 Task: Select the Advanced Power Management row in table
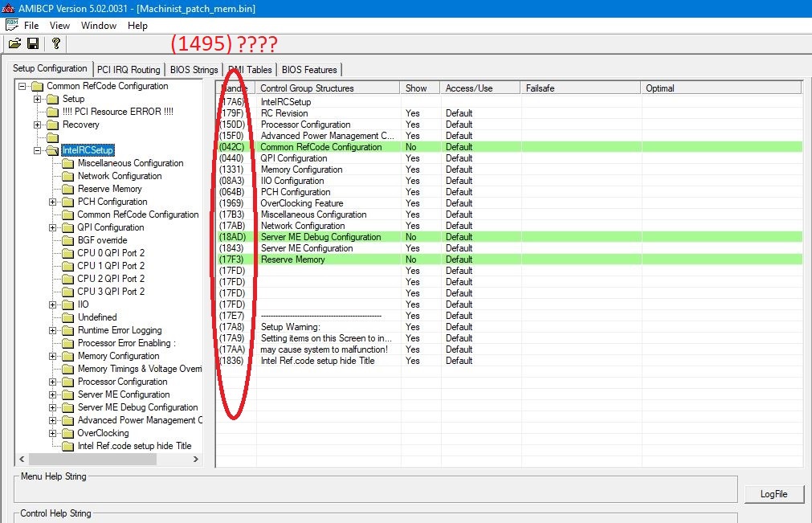[509, 136]
